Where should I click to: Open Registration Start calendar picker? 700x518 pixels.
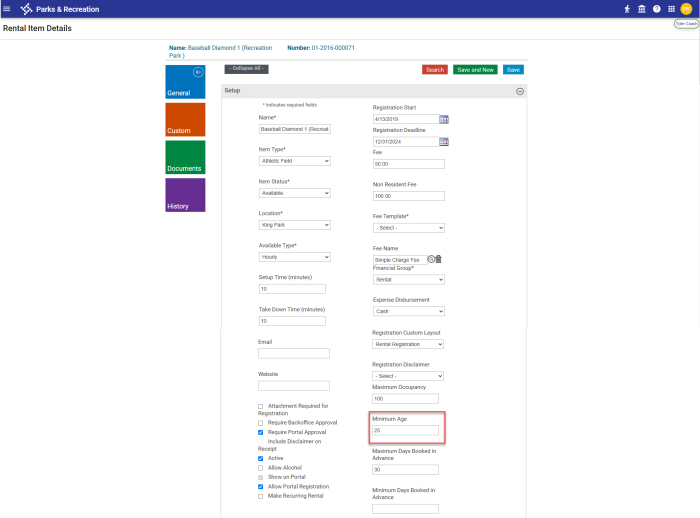click(x=444, y=119)
